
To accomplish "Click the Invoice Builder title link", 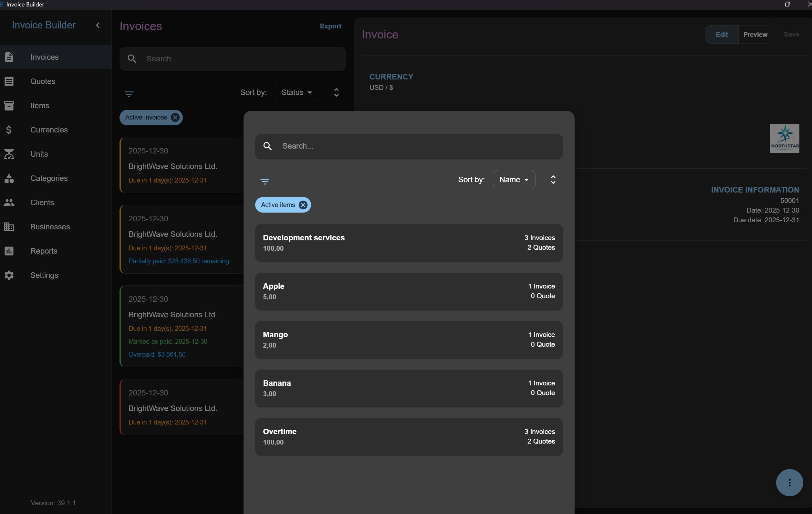I will pyautogui.click(x=44, y=25).
